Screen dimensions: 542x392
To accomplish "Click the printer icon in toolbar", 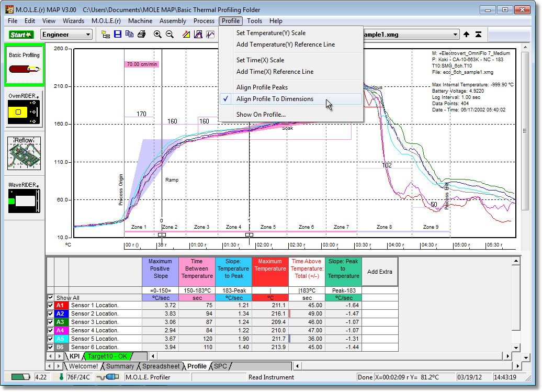I will coord(141,34).
